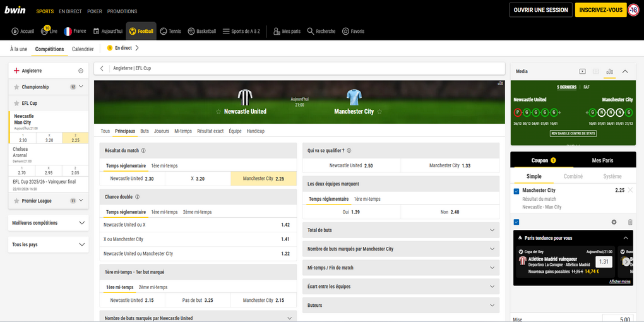The height and width of the screenshot is (322, 644).
Task: Toggle the select-all checkbox in the coupon
Action: click(516, 222)
